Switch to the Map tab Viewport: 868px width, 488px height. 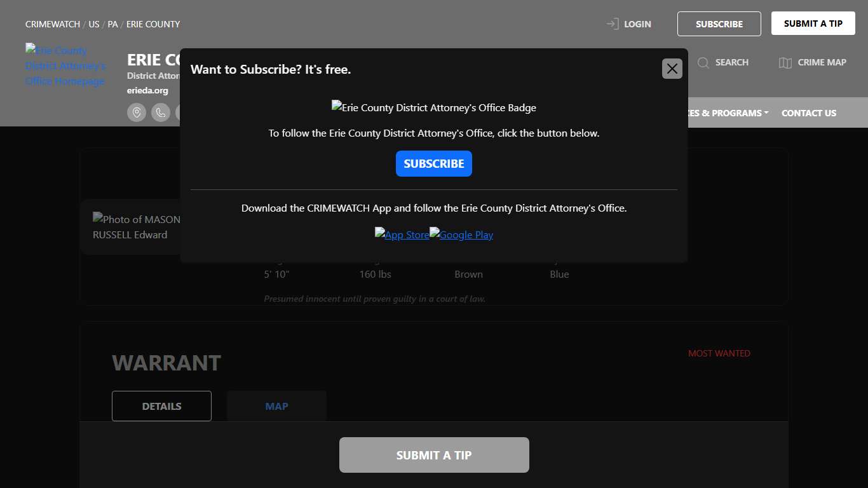[x=276, y=406]
